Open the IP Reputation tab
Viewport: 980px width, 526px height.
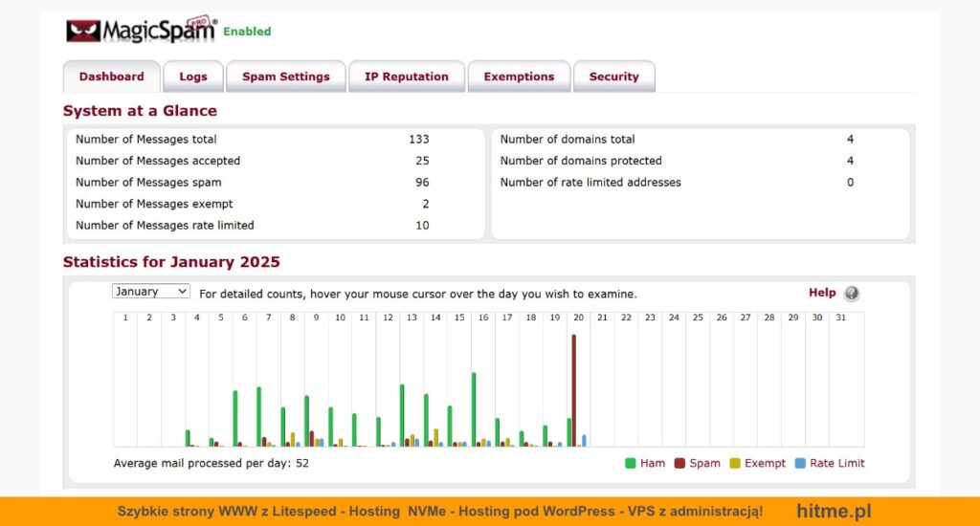click(406, 77)
